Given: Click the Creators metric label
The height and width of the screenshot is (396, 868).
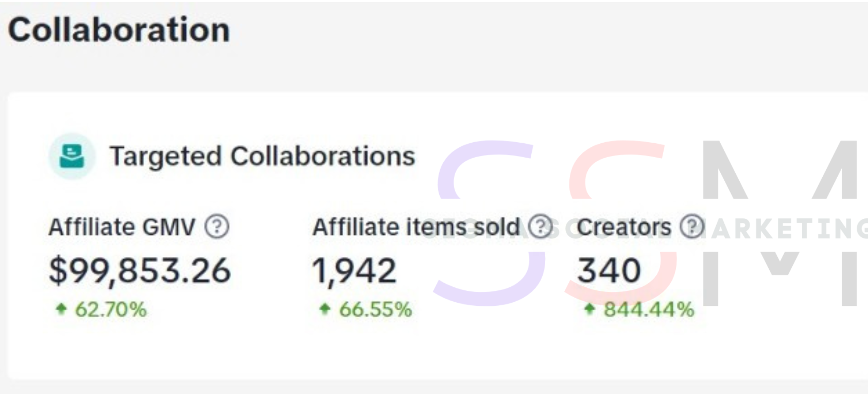Looking at the screenshot, I should 624,227.
